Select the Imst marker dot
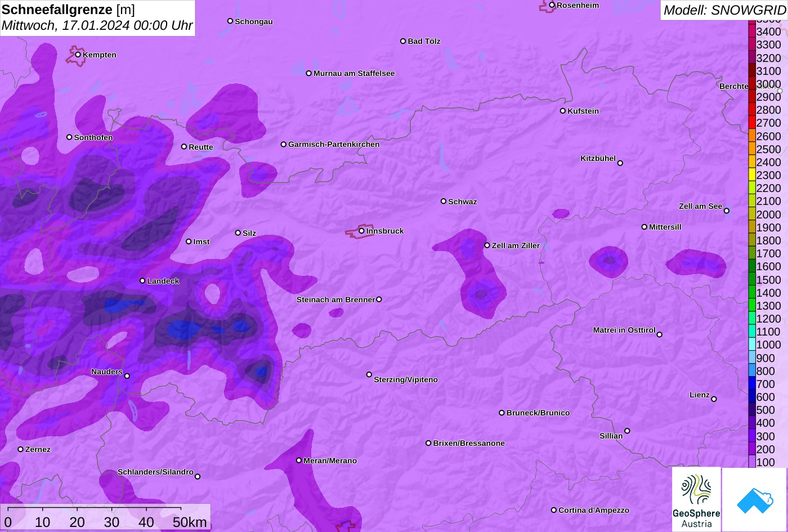This screenshot has width=788, height=532. pyautogui.click(x=189, y=242)
